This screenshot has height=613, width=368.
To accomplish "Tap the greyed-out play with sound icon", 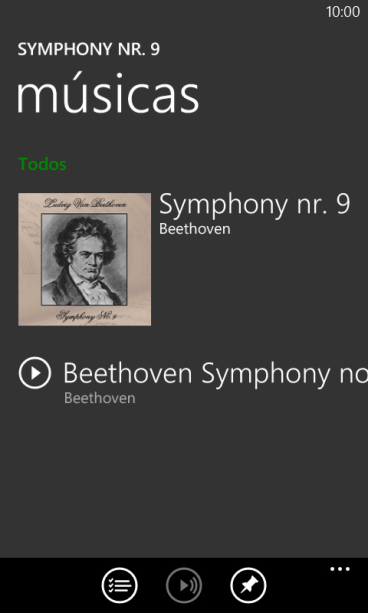I will point(184,585).
